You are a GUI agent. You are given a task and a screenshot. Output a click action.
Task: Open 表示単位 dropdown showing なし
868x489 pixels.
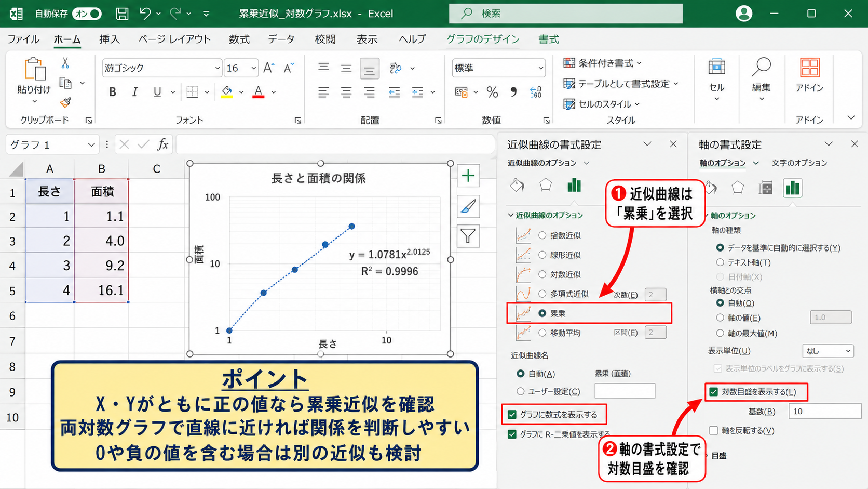(828, 351)
